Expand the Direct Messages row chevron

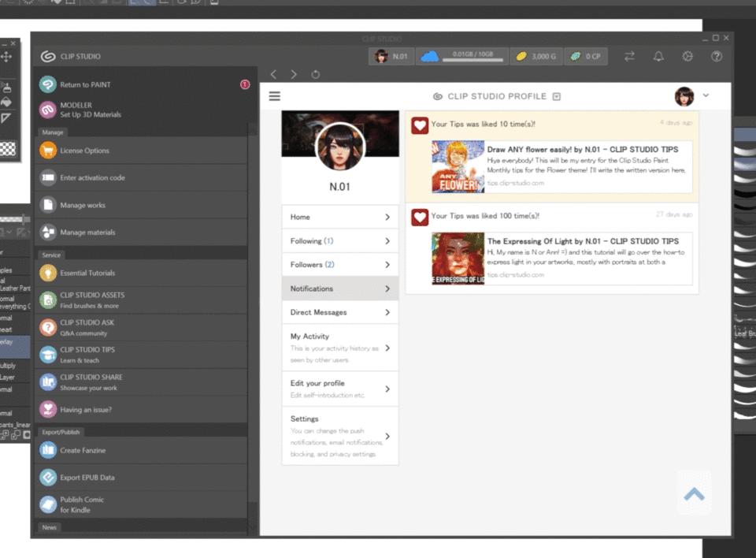387,312
